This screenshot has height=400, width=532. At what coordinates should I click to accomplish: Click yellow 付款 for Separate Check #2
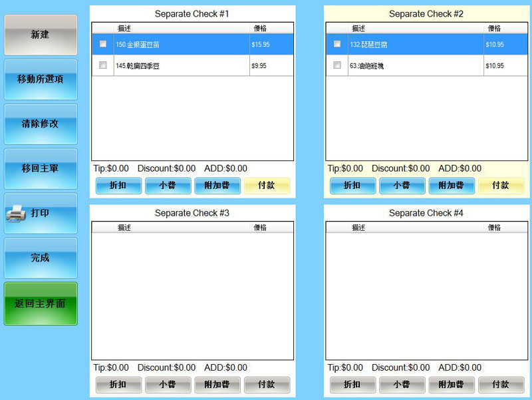click(x=501, y=186)
